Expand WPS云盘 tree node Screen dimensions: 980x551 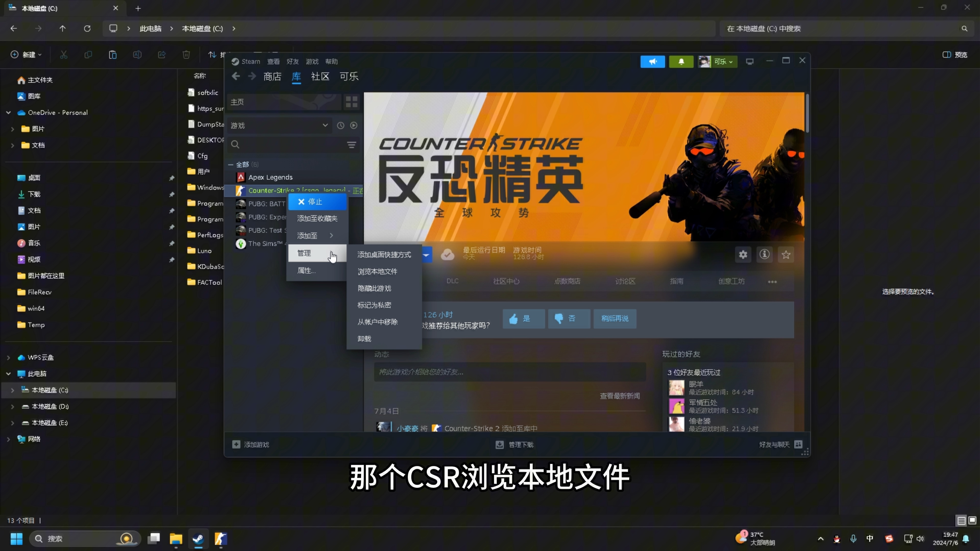[x=8, y=357]
